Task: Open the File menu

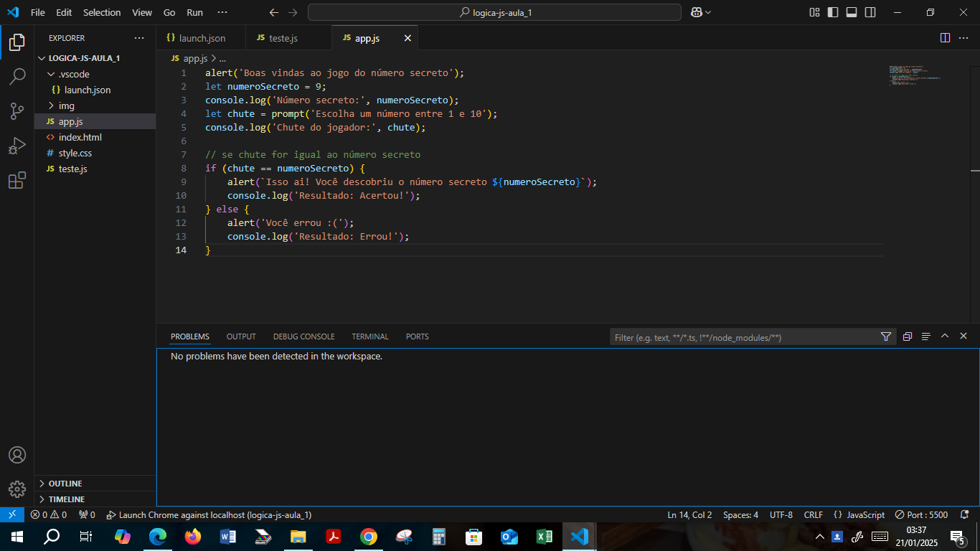Action: click(x=38, y=12)
